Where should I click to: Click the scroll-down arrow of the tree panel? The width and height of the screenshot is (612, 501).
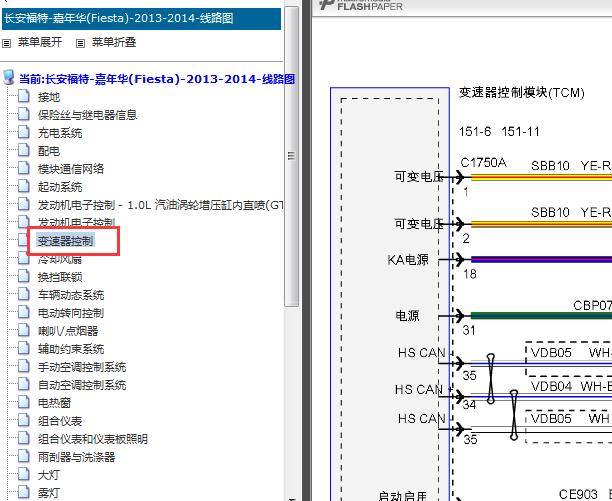point(292,498)
